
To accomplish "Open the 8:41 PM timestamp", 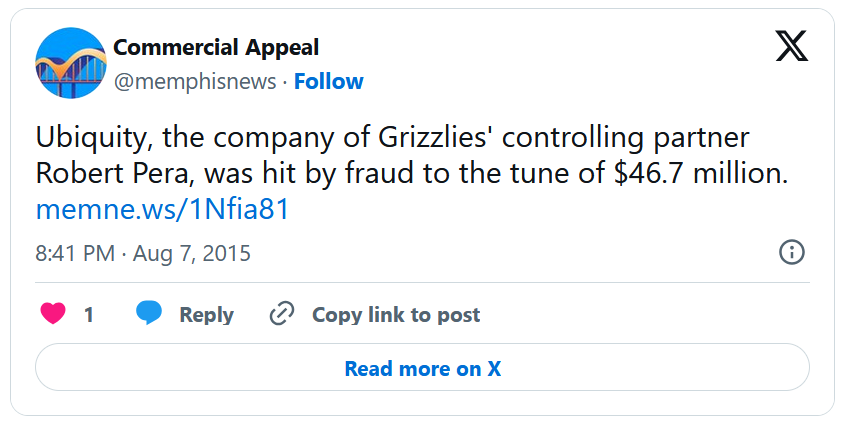I will pos(75,254).
